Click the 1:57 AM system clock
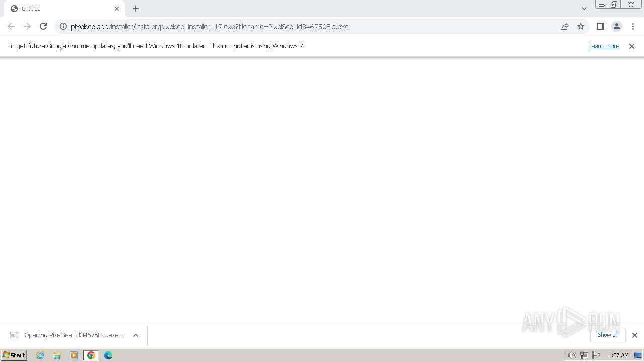This screenshot has width=644, height=362. click(618, 355)
